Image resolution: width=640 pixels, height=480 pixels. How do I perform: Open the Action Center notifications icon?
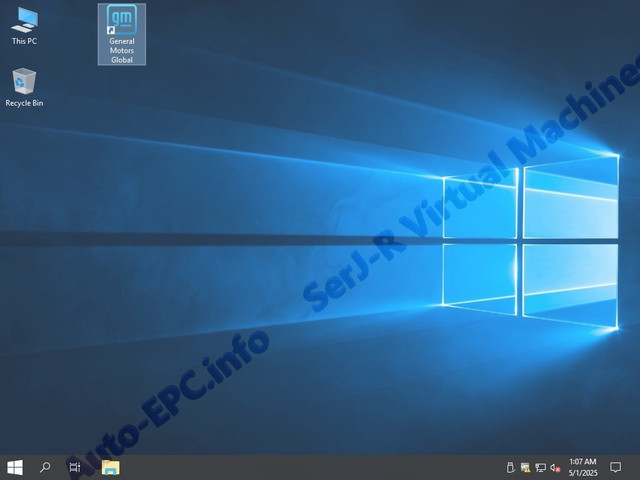616,467
